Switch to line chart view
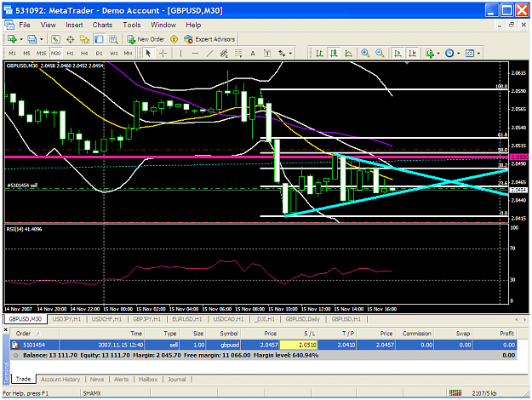 (x=348, y=54)
